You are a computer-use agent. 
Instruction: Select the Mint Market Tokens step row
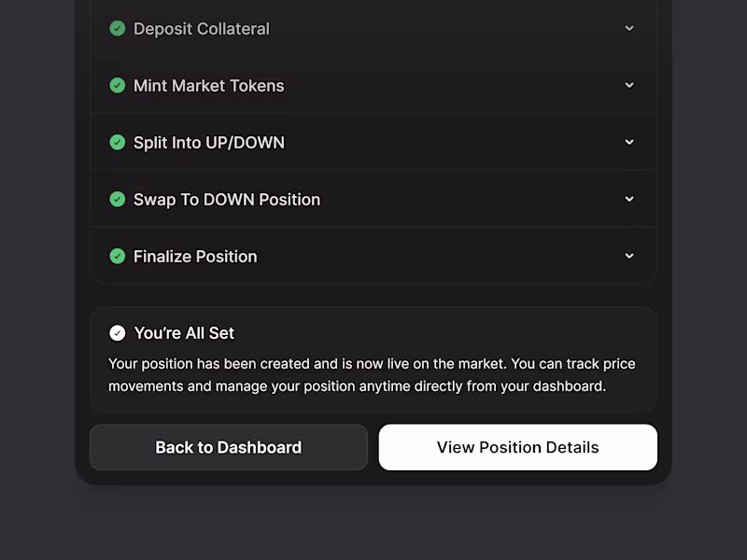click(x=373, y=85)
